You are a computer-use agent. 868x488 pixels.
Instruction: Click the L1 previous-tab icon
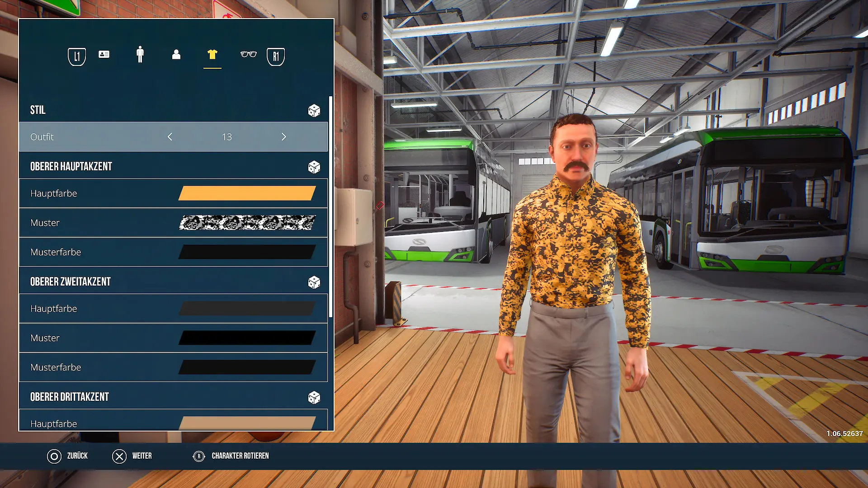[77, 56]
